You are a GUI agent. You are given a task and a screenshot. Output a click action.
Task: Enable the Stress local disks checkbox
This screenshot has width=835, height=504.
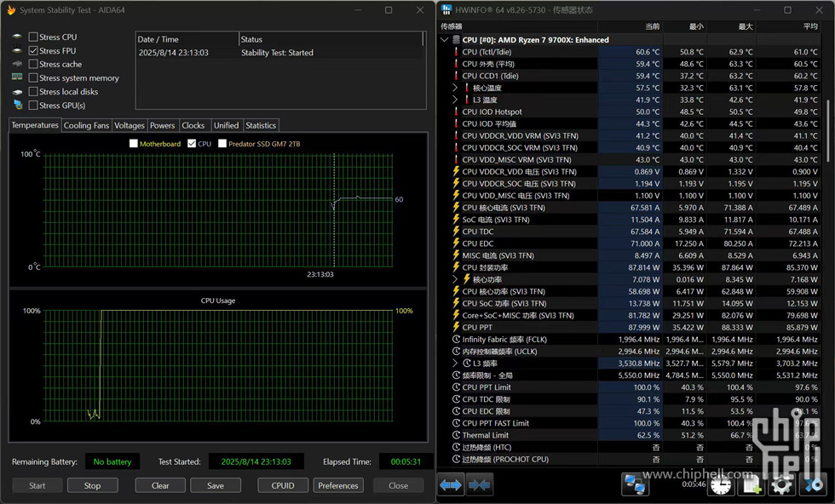[x=33, y=92]
